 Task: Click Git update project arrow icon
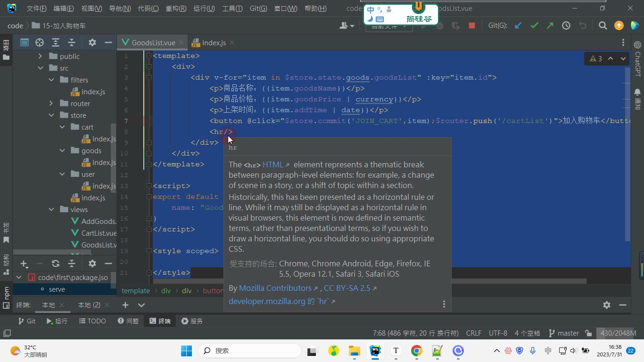[518, 25]
